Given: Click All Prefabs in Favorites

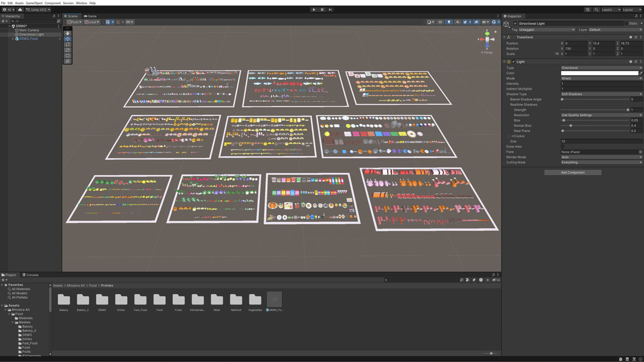Looking at the screenshot, I should coord(20,298).
